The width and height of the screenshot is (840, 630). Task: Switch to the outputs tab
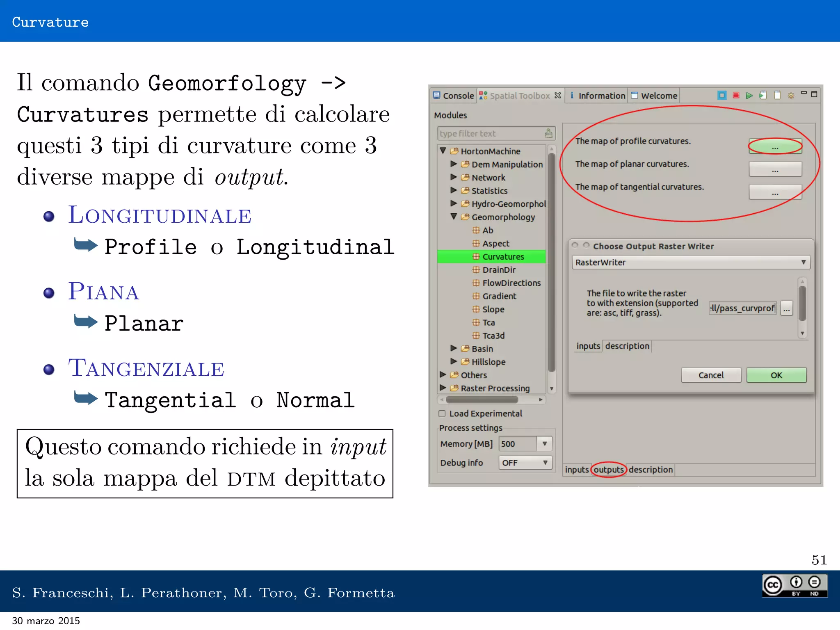tap(609, 470)
